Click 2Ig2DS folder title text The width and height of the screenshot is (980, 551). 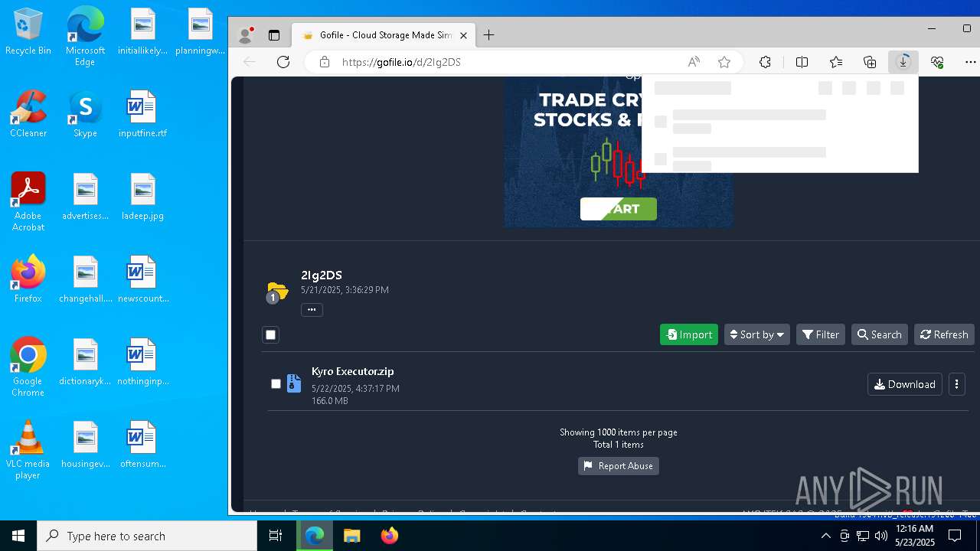[x=322, y=275]
